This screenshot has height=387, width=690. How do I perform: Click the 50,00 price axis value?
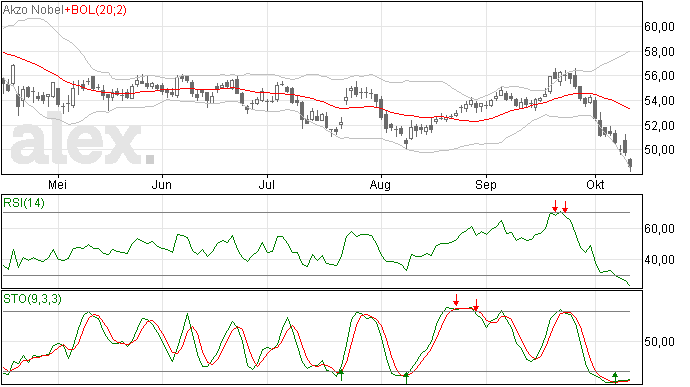(x=659, y=150)
